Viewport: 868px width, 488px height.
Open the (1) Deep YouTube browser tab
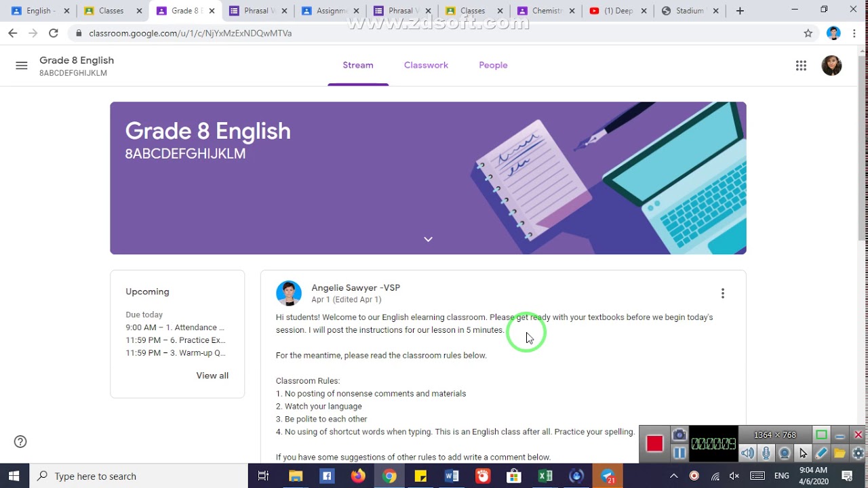(x=618, y=11)
